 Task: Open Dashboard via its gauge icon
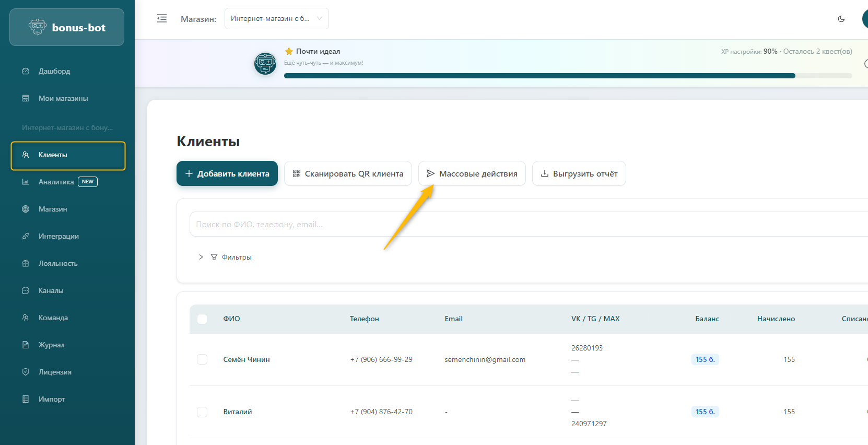pos(26,71)
